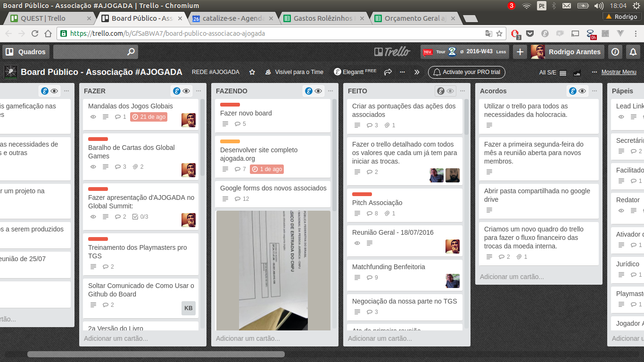The width and height of the screenshot is (644, 362).
Task: Click the orange label on Desenvolver site card
Action: tap(230, 141)
